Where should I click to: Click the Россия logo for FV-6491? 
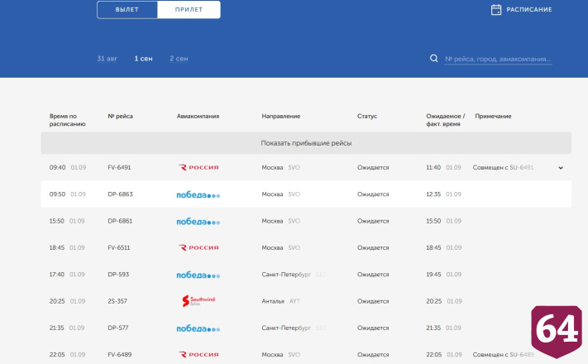coord(198,167)
